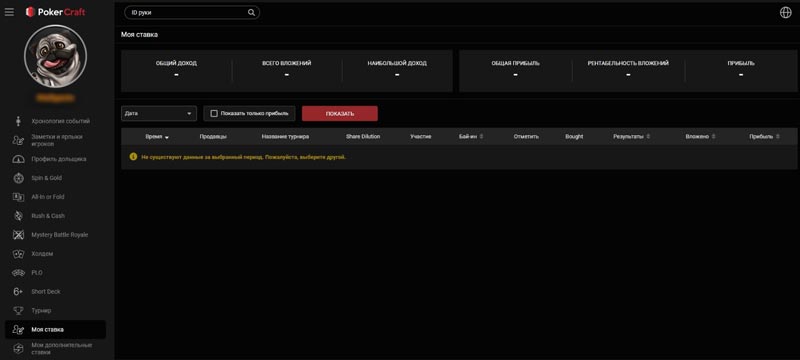Viewport: 800px width, 360px height.
Task: Click the Турнир trophy icon
Action: pos(18,311)
